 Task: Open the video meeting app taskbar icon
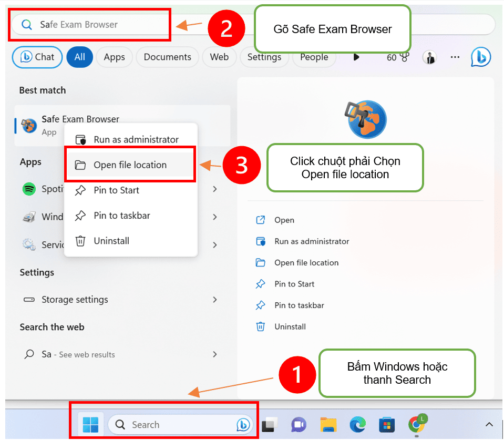(x=299, y=424)
